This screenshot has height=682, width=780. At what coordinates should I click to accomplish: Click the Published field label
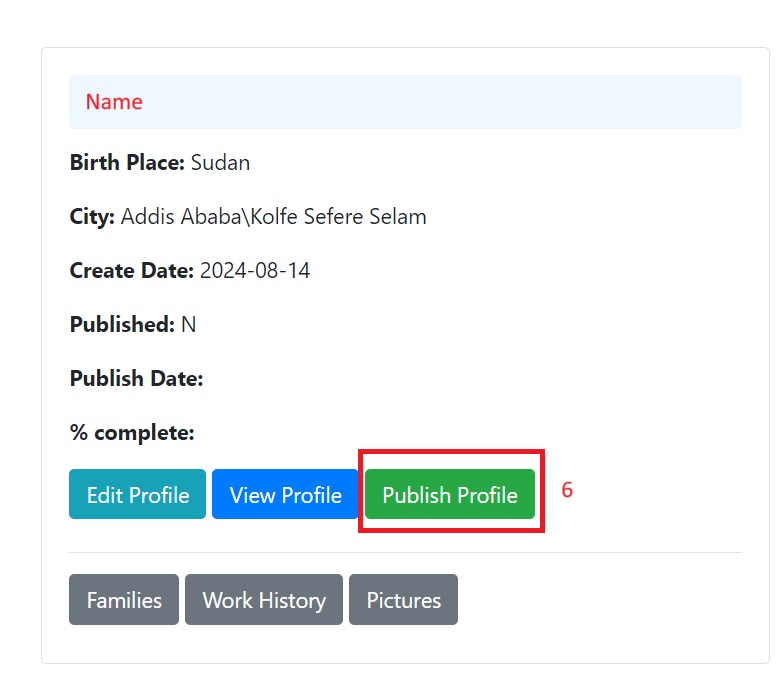122,325
